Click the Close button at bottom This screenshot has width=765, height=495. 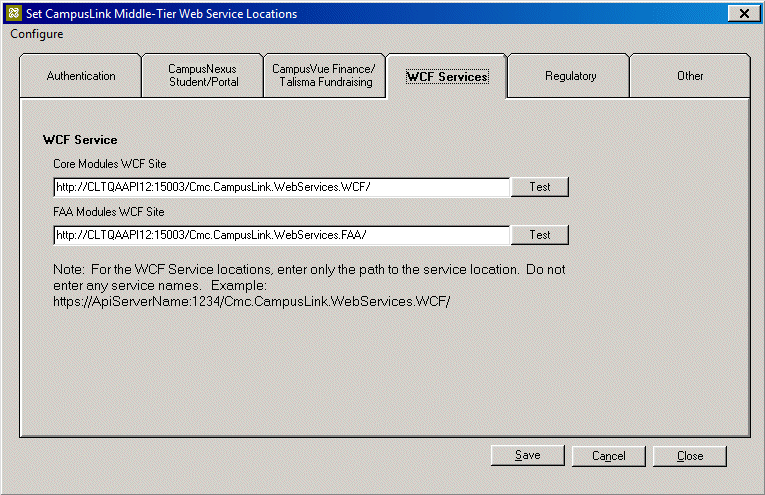point(690,456)
